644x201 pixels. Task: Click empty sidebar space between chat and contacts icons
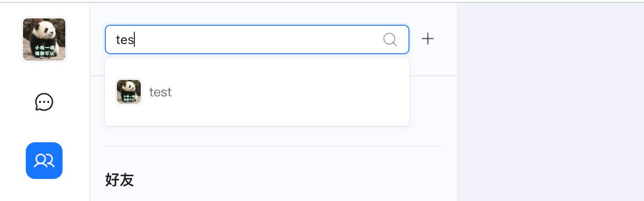[x=44, y=128]
